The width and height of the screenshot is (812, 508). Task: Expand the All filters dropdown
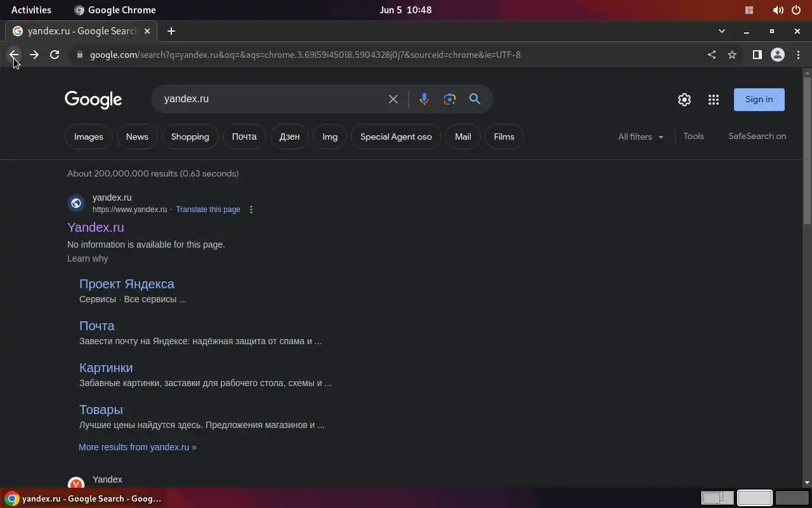[641, 137]
